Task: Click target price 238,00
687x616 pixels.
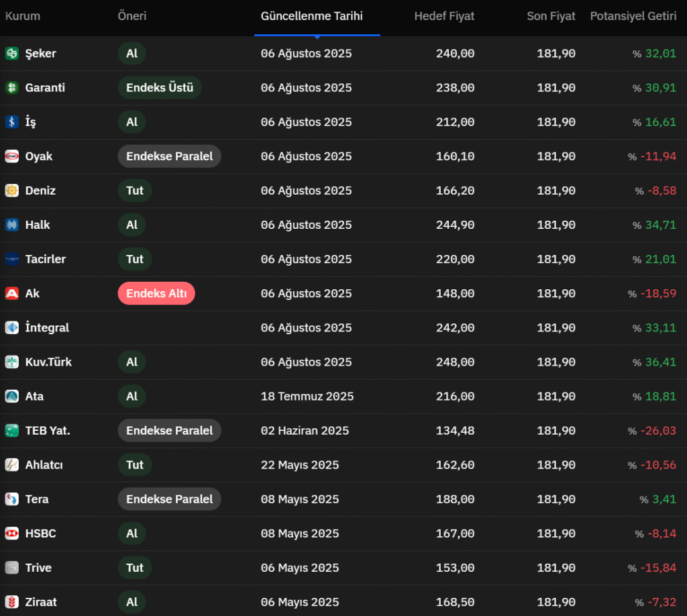Action: (x=456, y=88)
